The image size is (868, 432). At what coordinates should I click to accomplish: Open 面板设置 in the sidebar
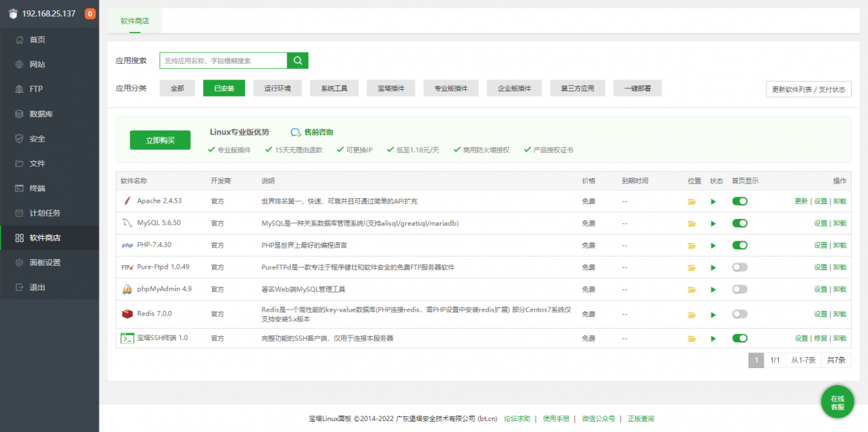pyautogui.click(x=50, y=263)
